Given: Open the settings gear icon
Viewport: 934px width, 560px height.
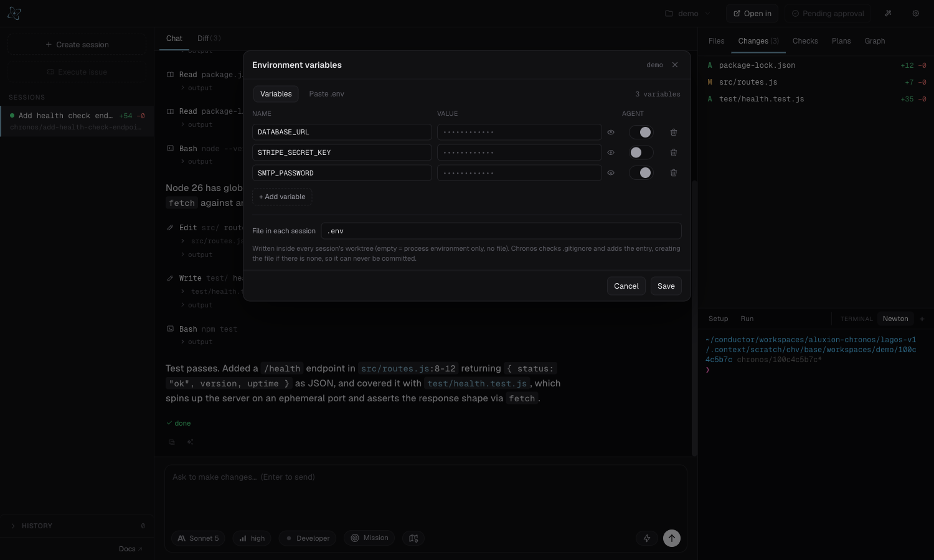Looking at the screenshot, I should [x=916, y=14].
